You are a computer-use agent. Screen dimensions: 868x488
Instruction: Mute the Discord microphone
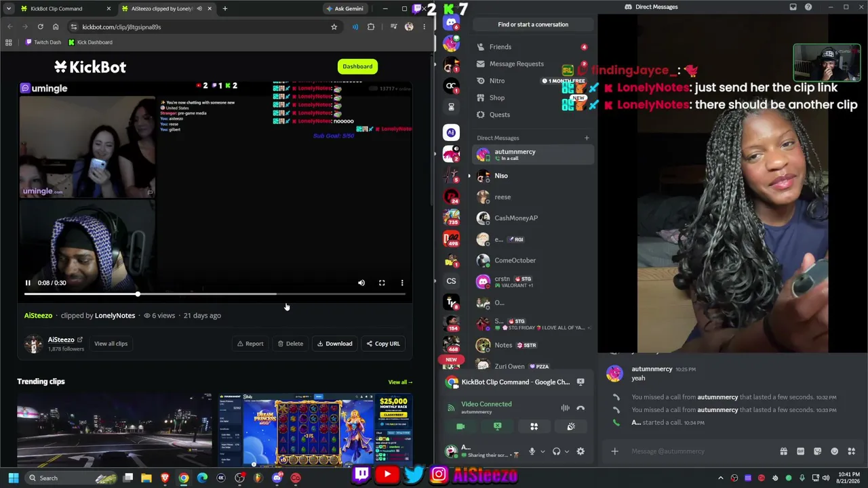click(x=532, y=451)
